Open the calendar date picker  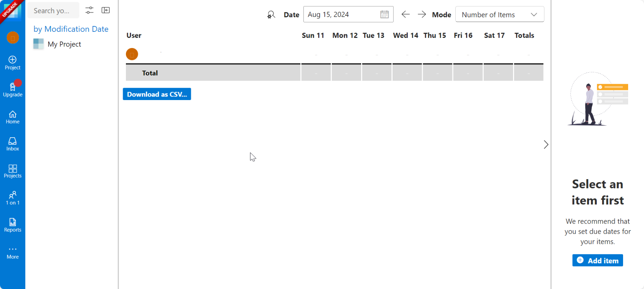tap(385, 14)
